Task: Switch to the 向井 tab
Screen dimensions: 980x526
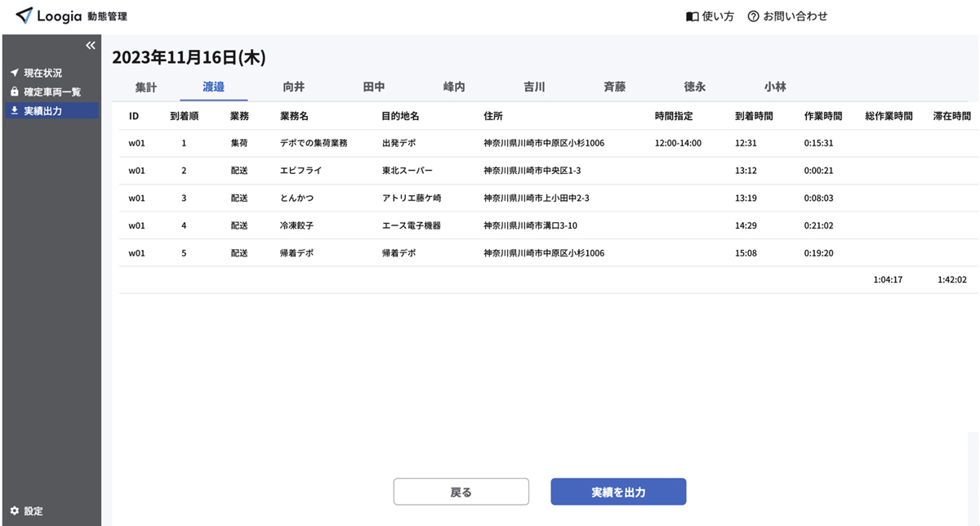Action: click(x=294, y=87)
